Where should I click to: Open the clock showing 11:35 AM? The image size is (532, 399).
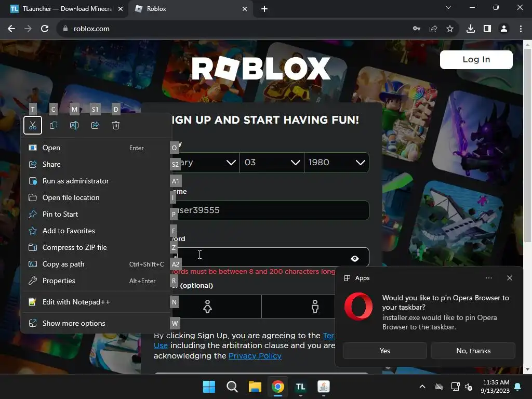pos(496,387)
